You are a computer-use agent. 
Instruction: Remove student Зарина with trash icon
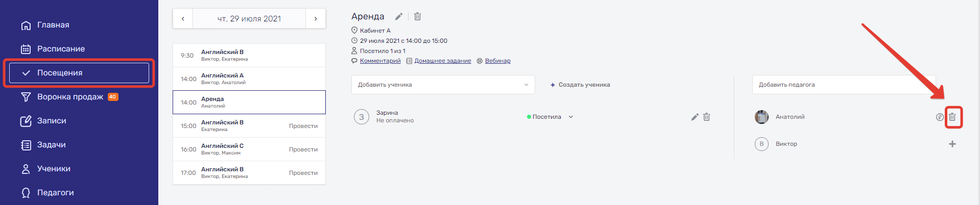[707, 117]
